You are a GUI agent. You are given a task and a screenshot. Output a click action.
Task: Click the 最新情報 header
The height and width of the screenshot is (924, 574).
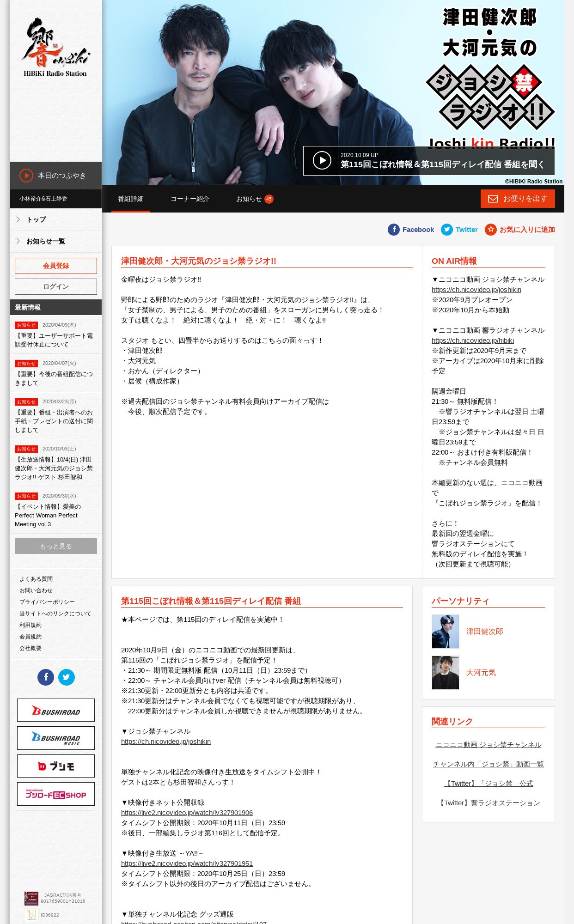click(x=56, y=307)
